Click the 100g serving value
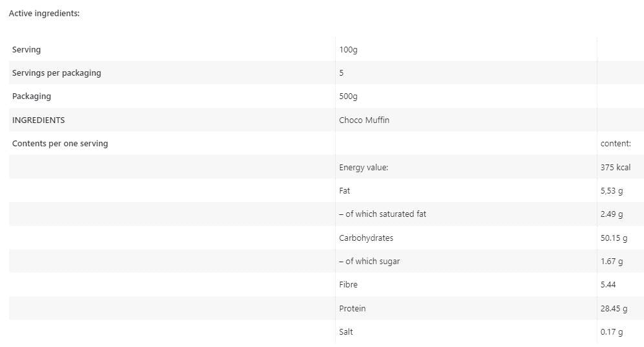The image size is (644, 347). coord(348,50)
